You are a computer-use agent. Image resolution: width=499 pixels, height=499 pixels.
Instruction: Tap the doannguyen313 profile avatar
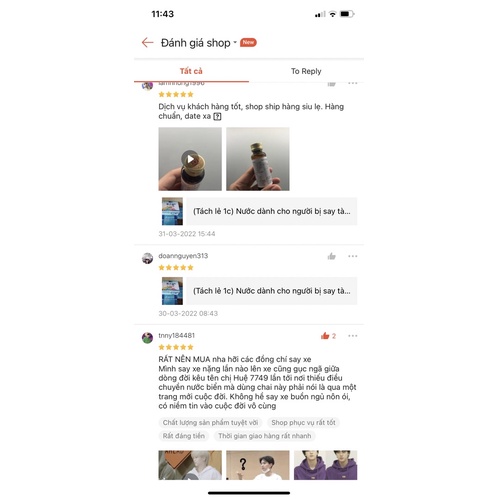click(x=147, y=258)
